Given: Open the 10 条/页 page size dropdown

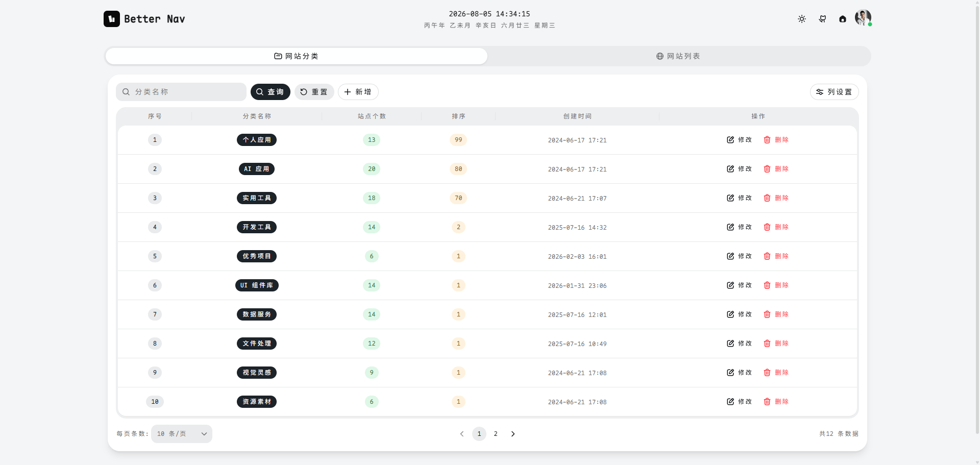Looking at the screenshot, I should pyautogui.click(x=182, y=434).
